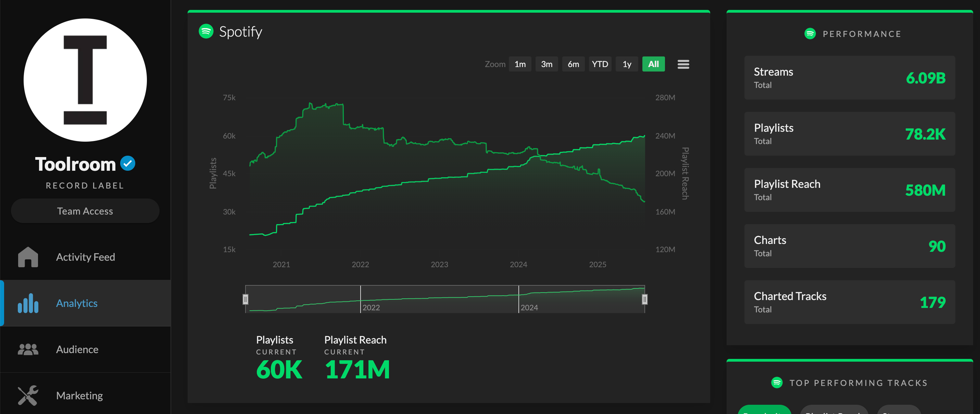The height and width of the screenshot is (414, 980).
Task: Click the Audience people icon
Action: 27,349
